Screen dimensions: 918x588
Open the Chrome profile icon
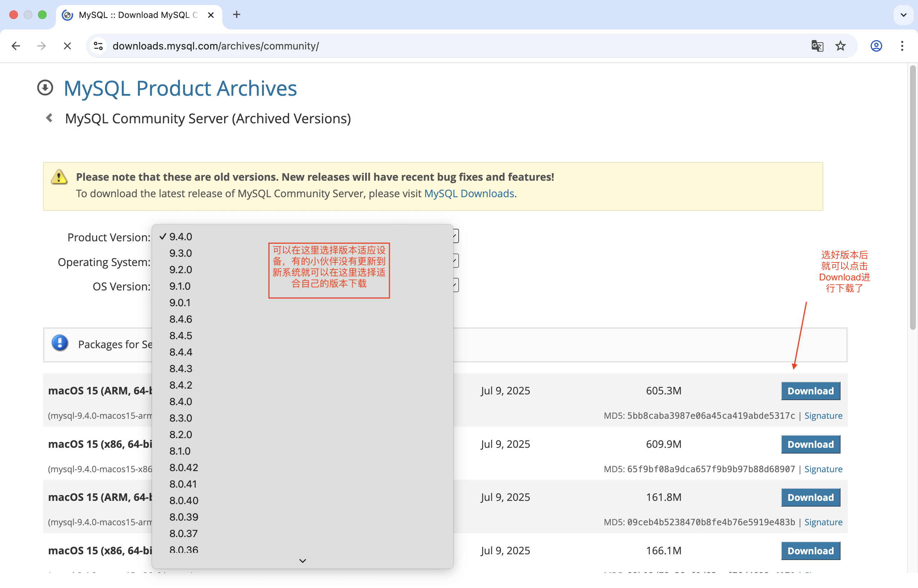(x=876, y=46)
